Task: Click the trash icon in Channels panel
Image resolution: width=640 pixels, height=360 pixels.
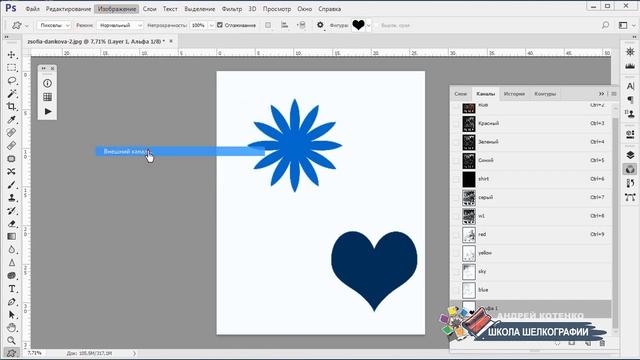Action: pyautogui.click(x=602, y=343)
